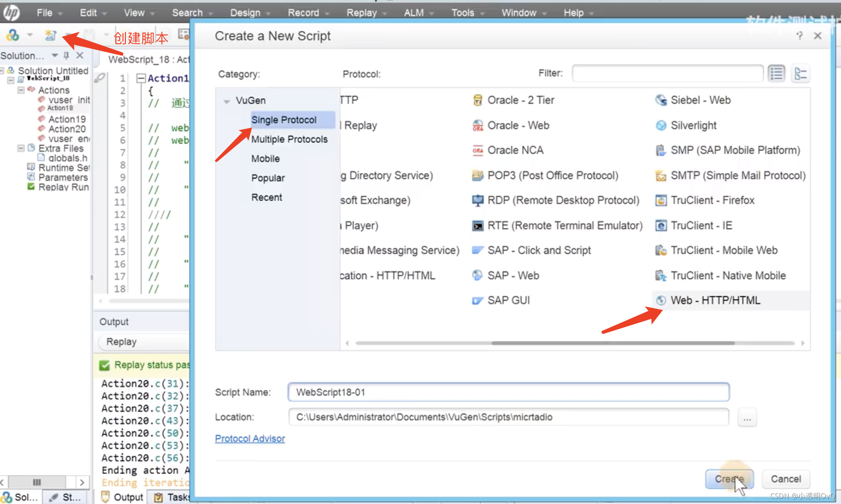
Task: Click the new script toolbar icon
Action: (50, 35)
